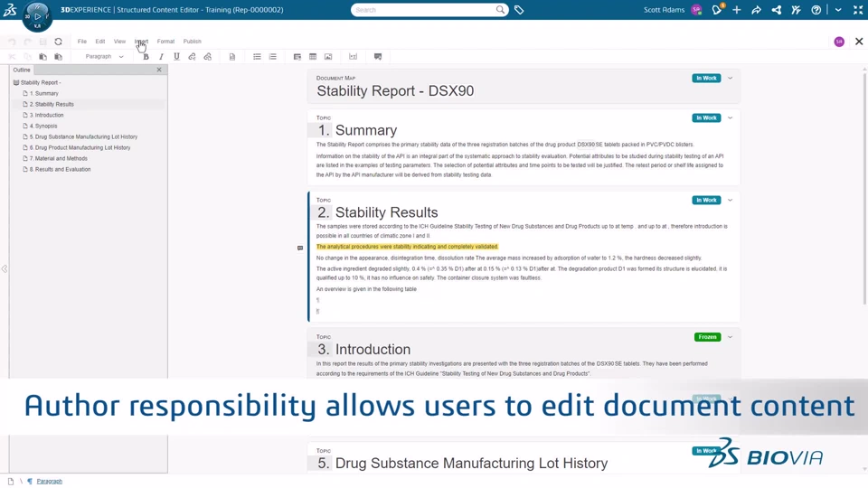Select 1. Summary in outline

pos(41,93)
